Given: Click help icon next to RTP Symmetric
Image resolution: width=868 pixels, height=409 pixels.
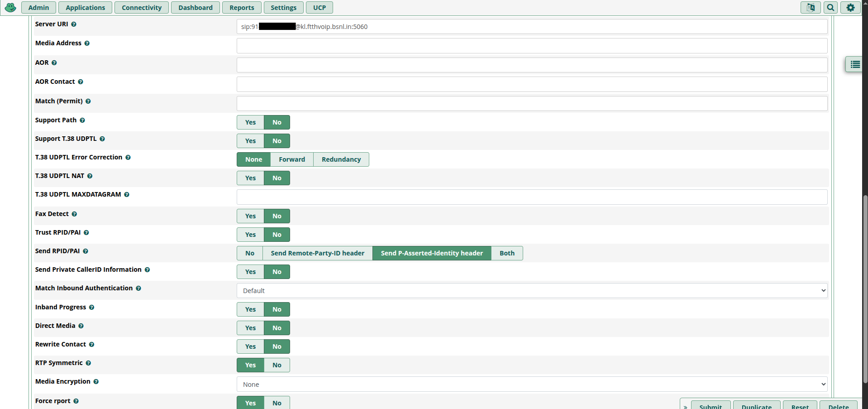Looking at the screenshot, I should (88, 363).
